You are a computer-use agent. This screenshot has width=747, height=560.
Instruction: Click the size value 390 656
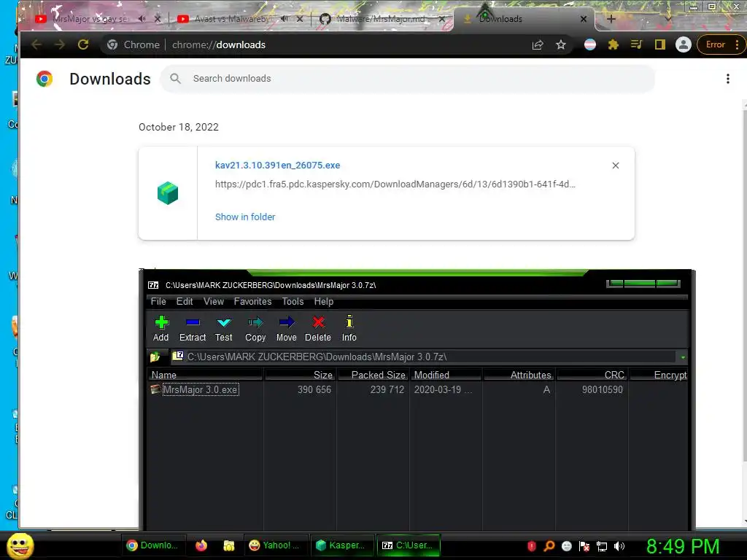[x=314, y=389]
